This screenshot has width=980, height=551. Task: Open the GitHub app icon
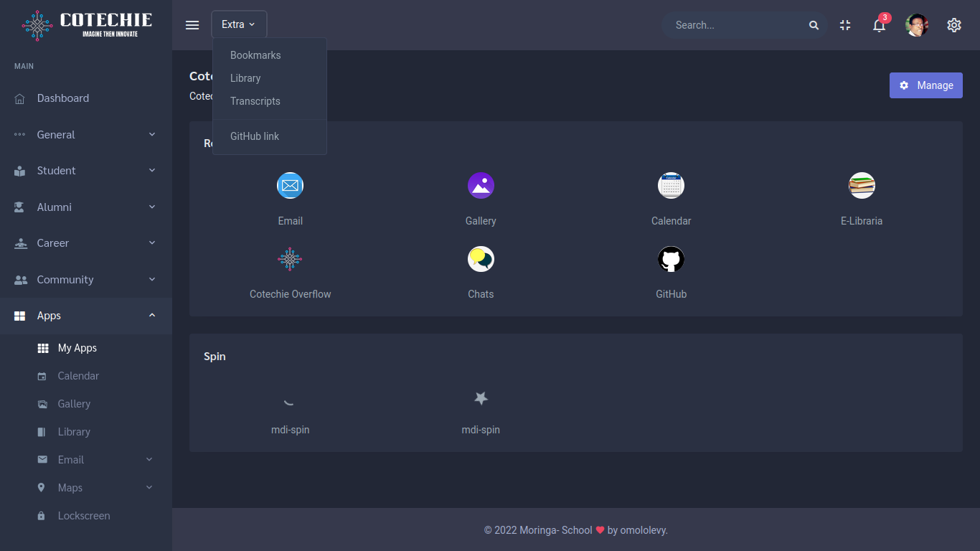pyautogui.click(x=671, y=259)
